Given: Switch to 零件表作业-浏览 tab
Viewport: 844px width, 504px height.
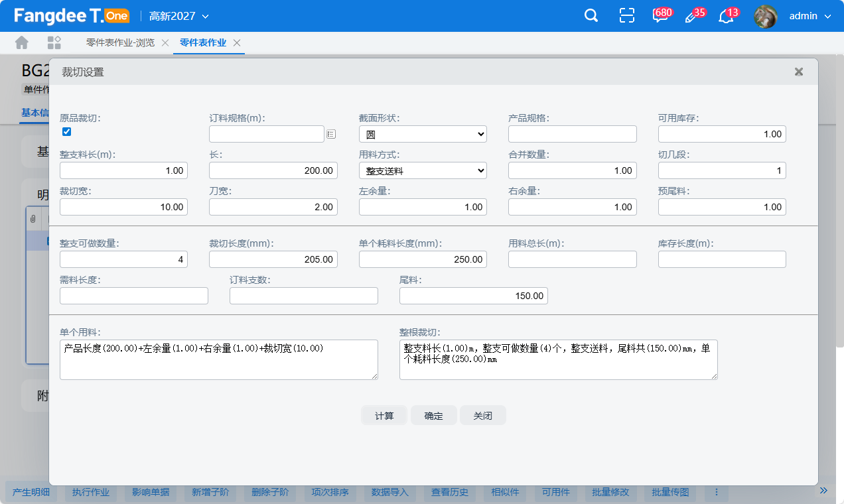Looking at the screenshot, I should [x=120, y=42].
